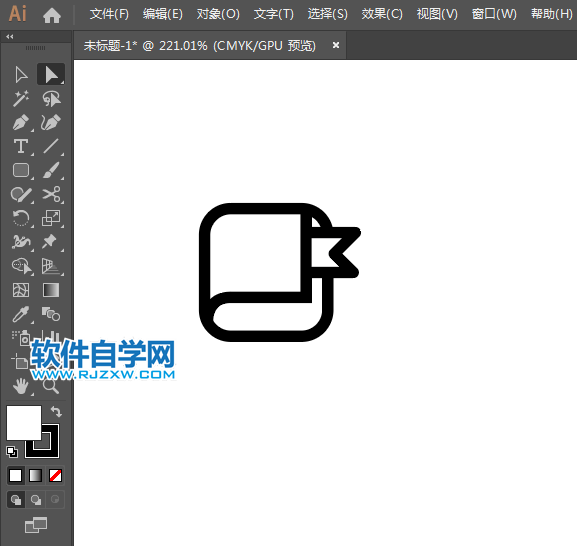Image resolution: width=577 pixels, height=546 pixels.
Task: Apply Gradient mode button
Action: click(35, 475)
